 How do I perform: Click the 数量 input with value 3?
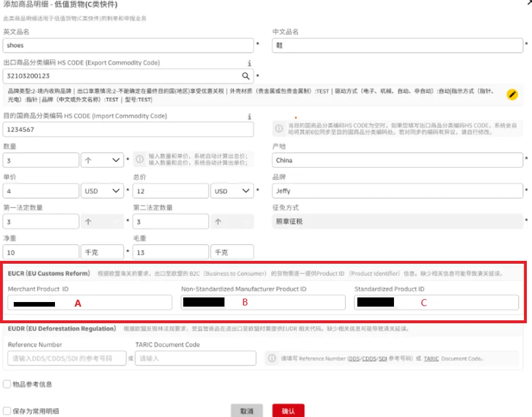point(41,160)
